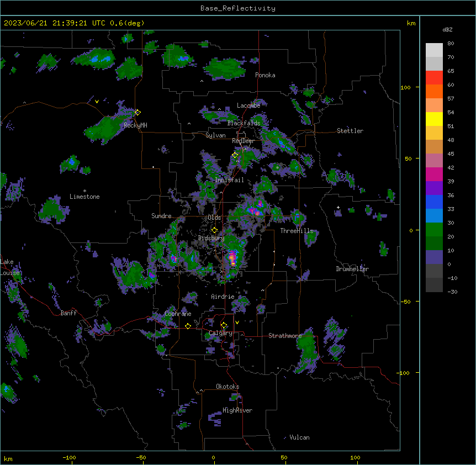Click the timestamp 2023/06/21 21:39:21 UTC
The width and height of the screenshot is (476, 465).
click(55, 23)
